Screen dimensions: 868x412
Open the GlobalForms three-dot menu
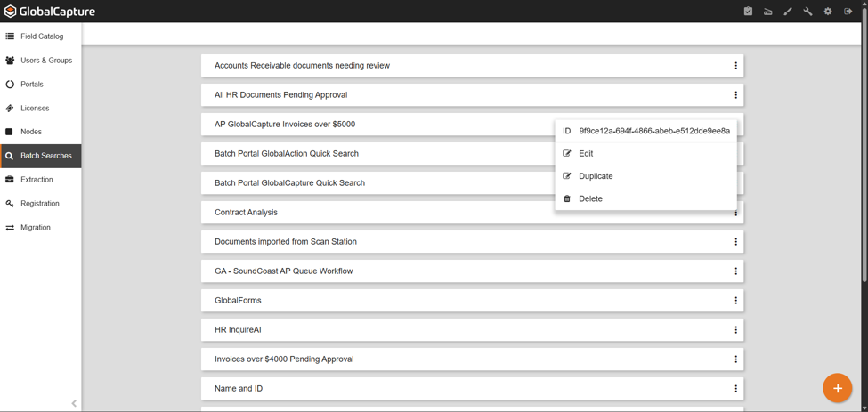coord(735,300)
